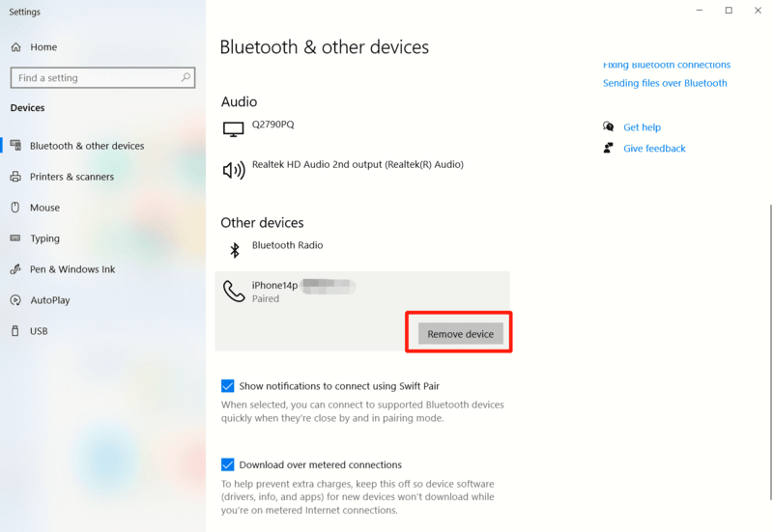Click the Home house icon
Viewport: 773px width, 532px height.
16,47
